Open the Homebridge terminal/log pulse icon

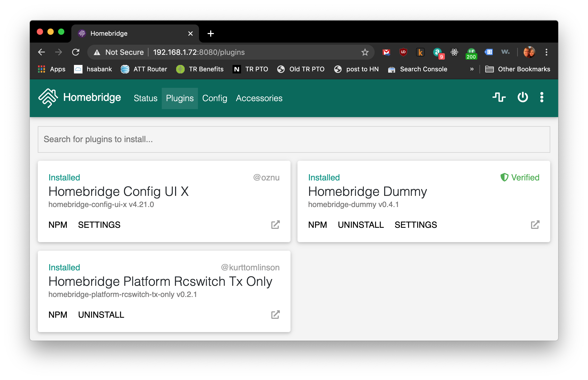click(499, 97)
